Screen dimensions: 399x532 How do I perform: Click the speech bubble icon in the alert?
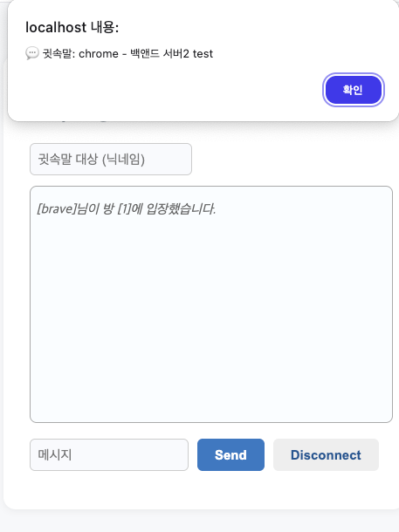pos(32,53)
